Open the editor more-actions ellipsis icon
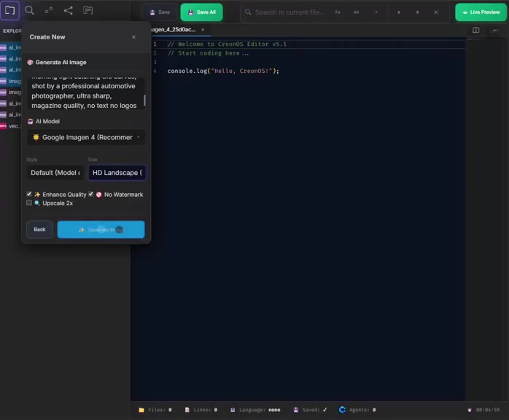This screenshot has height=420, width=509. pyautogui.click(x=495, y=30)
